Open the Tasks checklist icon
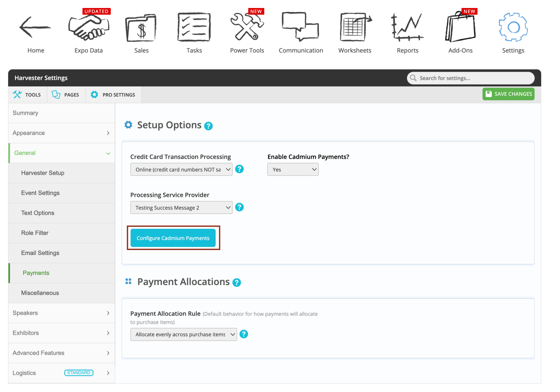 tap(194, 27)
